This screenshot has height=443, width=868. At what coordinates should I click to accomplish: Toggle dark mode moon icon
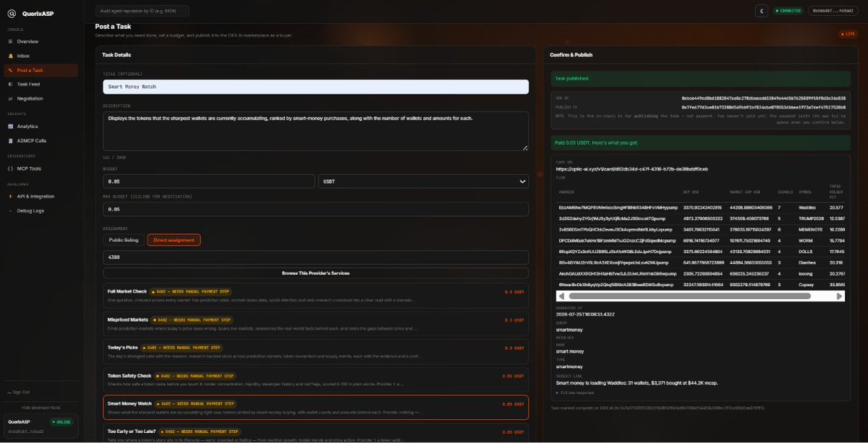[x=761, y=11]
